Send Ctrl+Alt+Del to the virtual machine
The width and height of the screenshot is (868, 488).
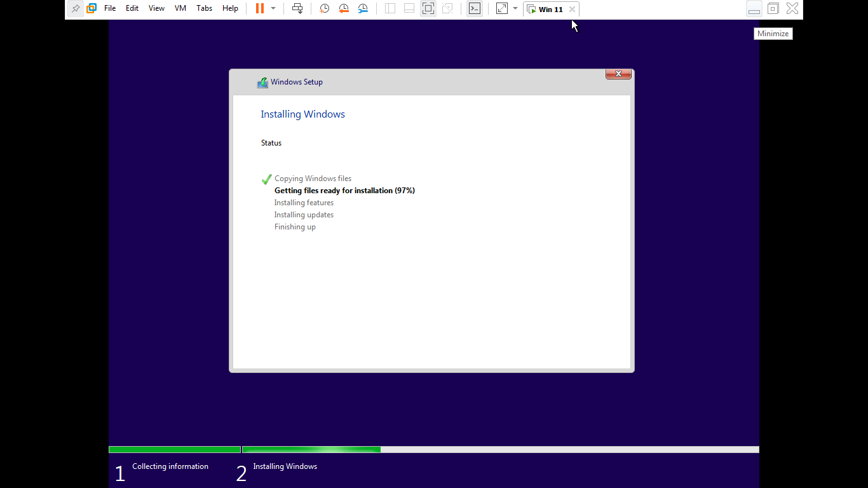point(297,9)
